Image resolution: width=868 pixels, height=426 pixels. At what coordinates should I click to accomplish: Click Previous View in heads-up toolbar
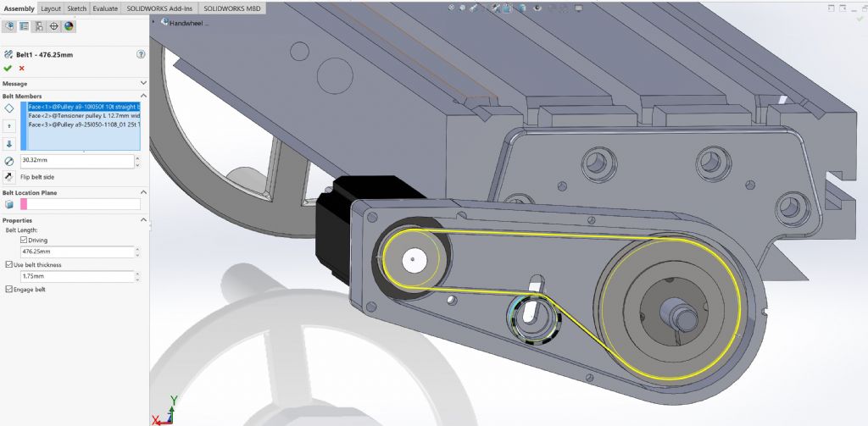tap(473, 8)
